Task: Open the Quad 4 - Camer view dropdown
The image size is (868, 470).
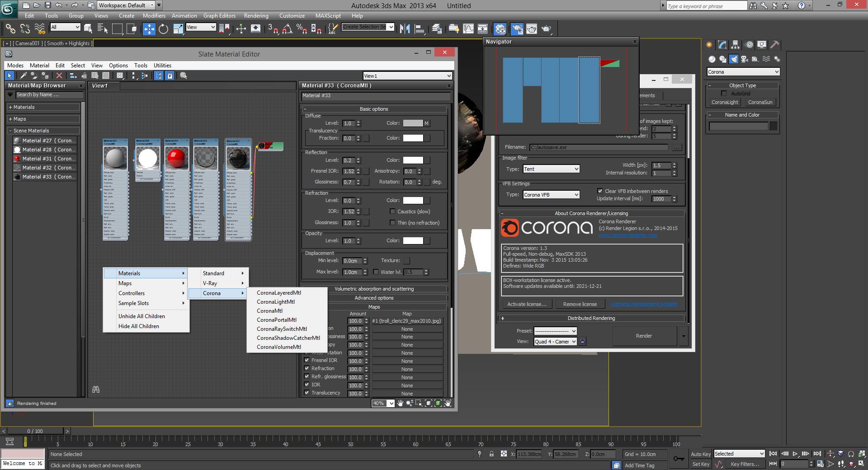Action: click(x=555, y=342)
